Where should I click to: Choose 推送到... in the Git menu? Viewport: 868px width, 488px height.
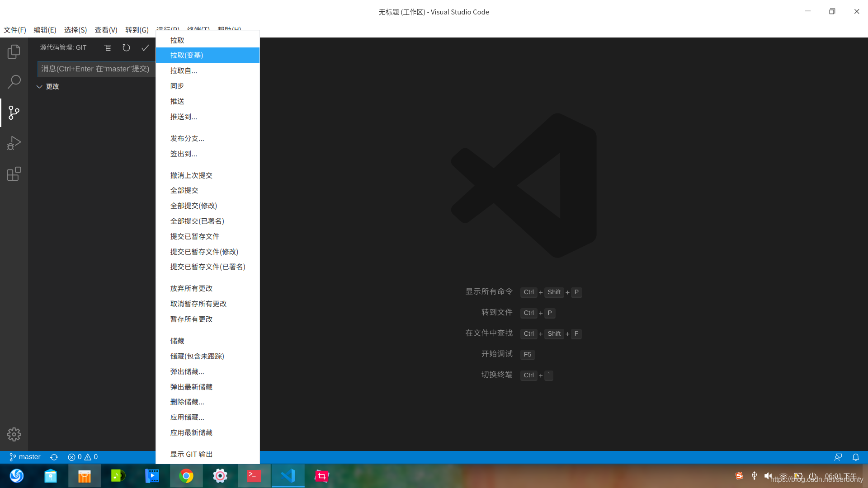(x=208, y=117)
